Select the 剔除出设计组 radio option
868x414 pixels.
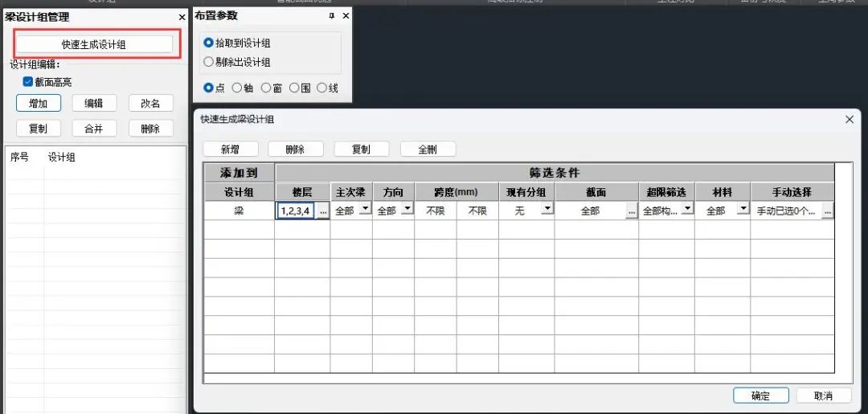(208, 62)
